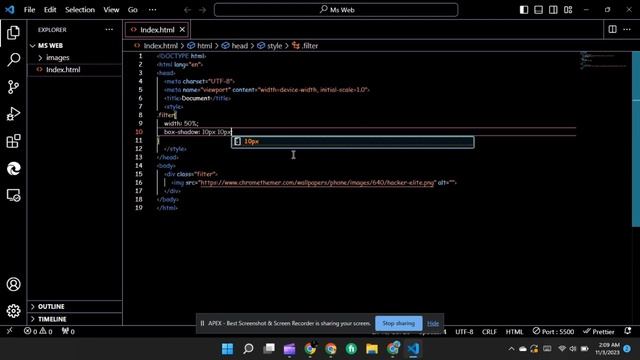Change language mode HTML in status bar
The height and width of the screenshot is (360, 640).
[514, 332]
